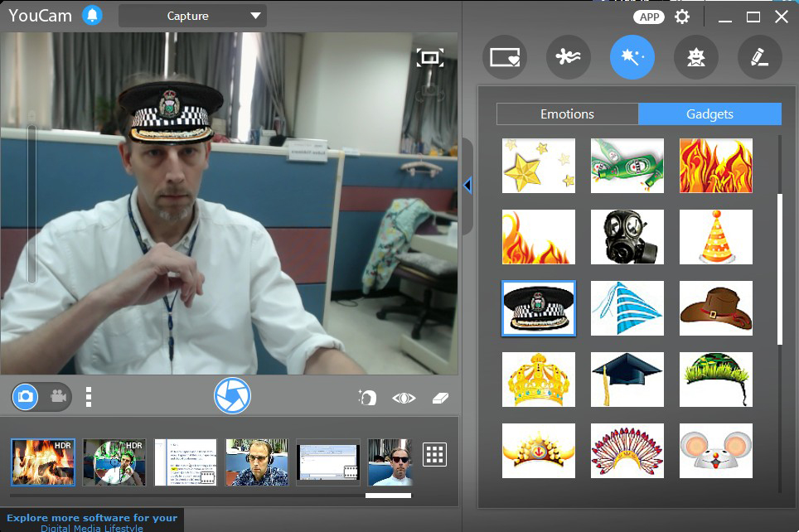
Task: Click the eye-tracking icon
Action: pos(403,396)
